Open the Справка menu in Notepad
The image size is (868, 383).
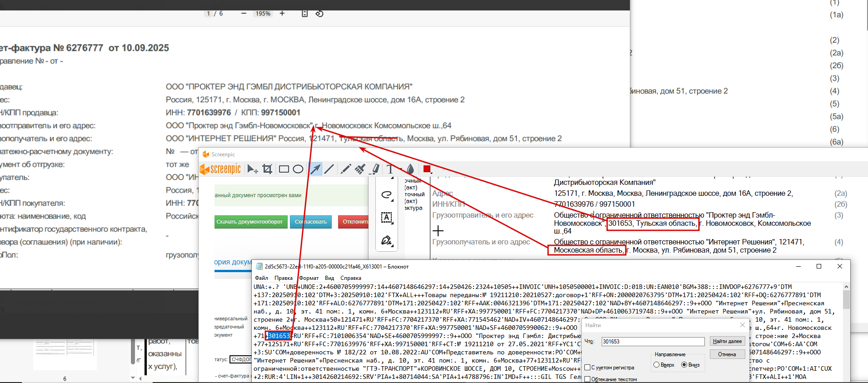[x=351, y=278]
